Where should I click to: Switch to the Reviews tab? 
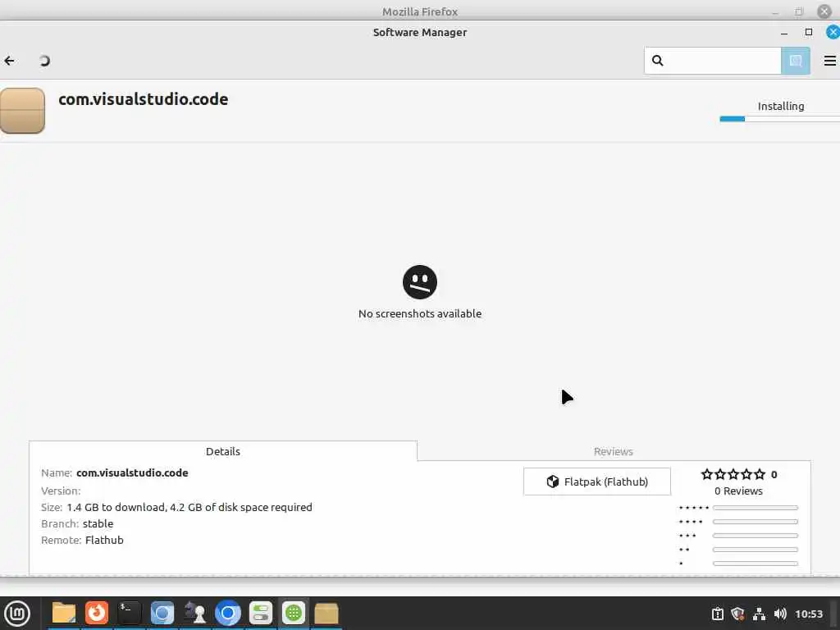(x=614, y=451)
